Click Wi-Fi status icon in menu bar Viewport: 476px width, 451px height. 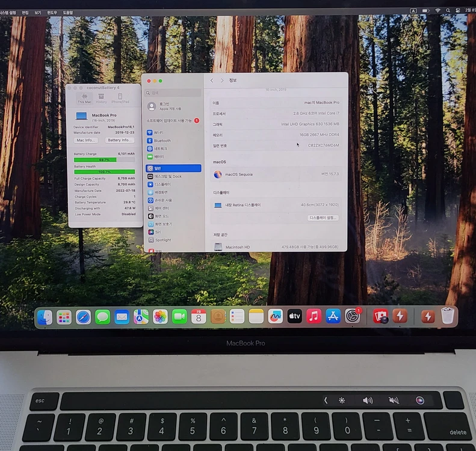[437, 10]
